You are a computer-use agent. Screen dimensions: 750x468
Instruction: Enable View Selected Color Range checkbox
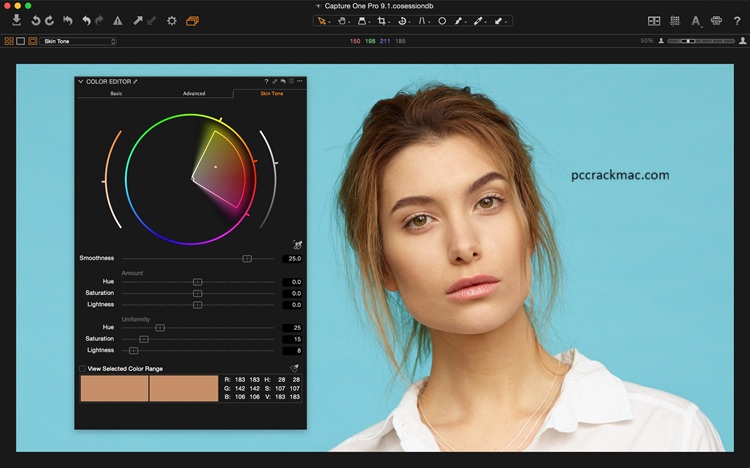82,368
